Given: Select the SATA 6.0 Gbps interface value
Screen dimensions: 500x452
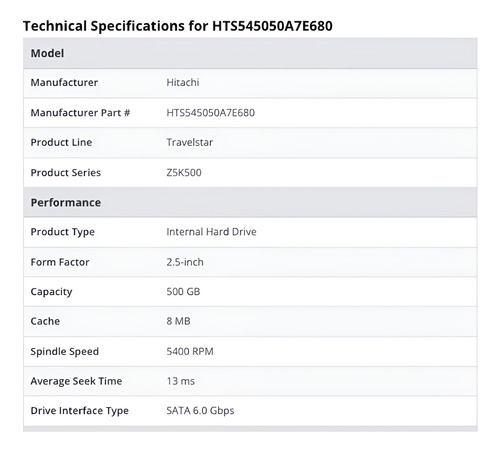Looking at the screenshot, I should click(200, 410).
